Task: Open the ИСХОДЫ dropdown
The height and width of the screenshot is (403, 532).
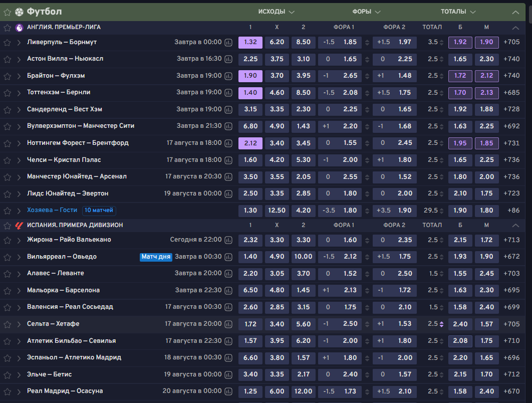Action: point(276,12)
